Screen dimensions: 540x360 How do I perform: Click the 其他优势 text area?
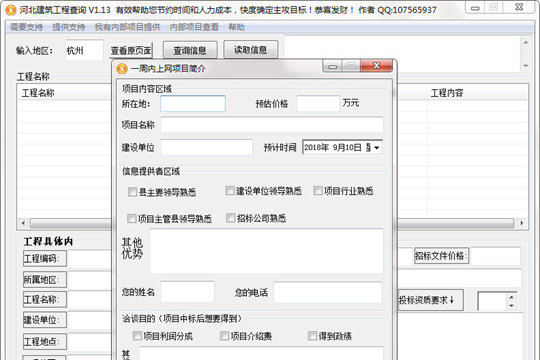[267, 251]
